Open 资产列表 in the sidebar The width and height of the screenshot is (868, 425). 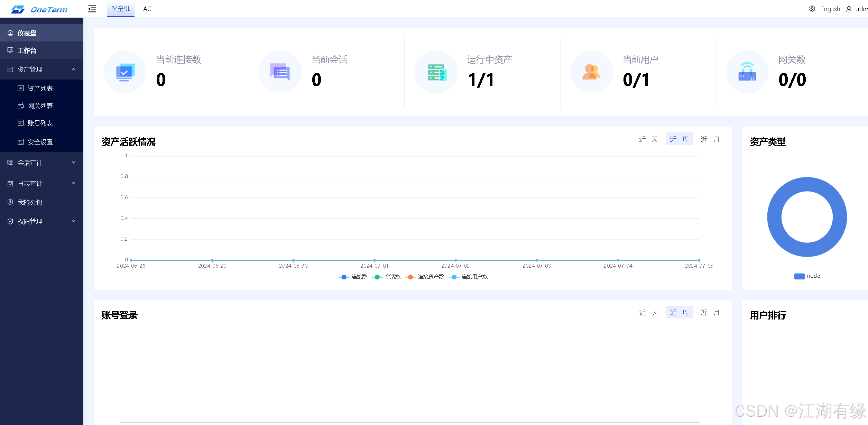pyautogui.click(x=40, y=88)
